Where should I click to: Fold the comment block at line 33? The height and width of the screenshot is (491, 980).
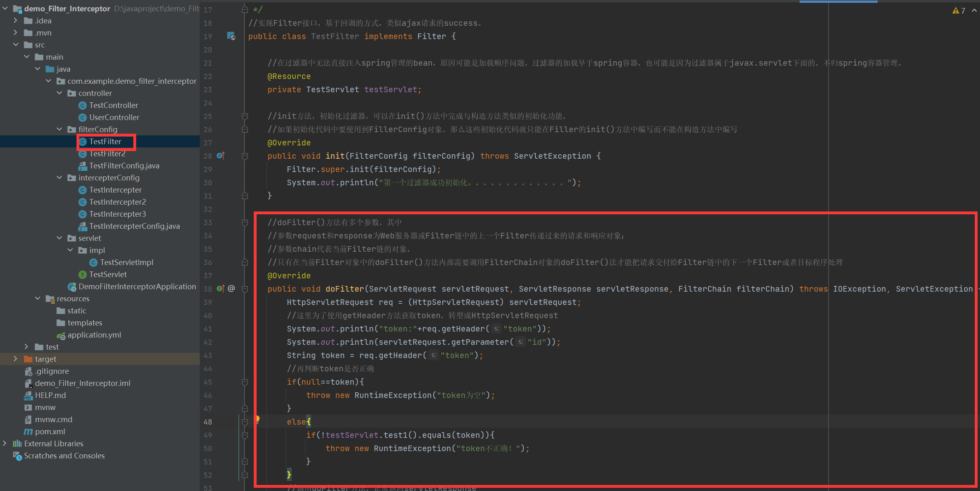point(244,222)
